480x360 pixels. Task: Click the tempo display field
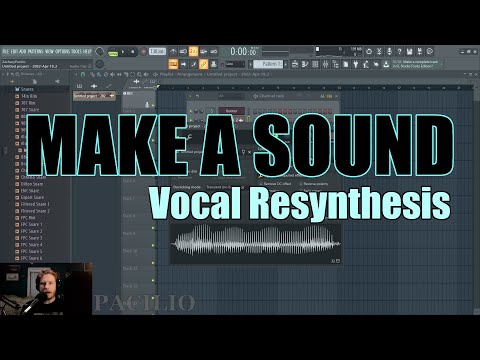pos(157,52)
